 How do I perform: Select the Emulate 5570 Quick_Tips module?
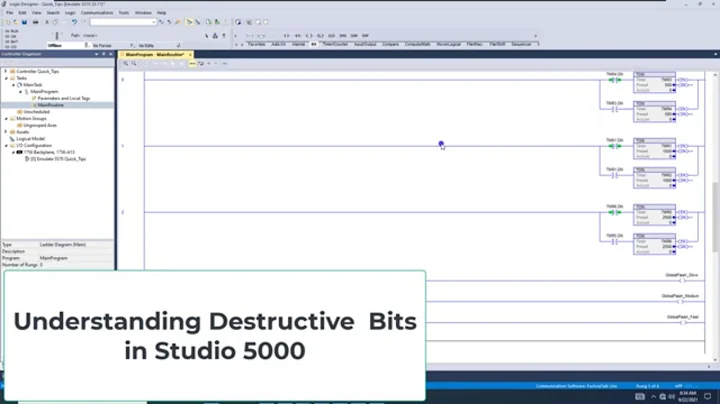point(58,159)
